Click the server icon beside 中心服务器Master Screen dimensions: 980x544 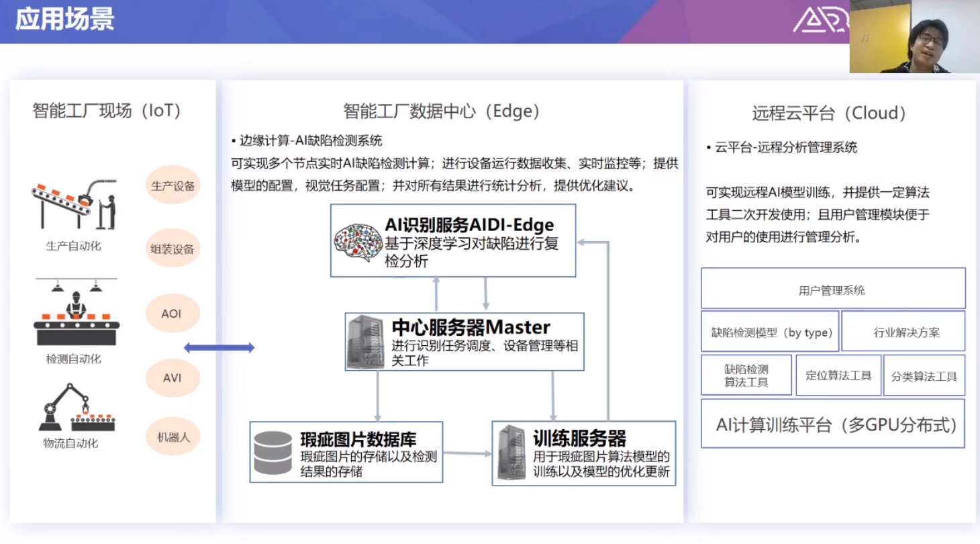[366, 342]
